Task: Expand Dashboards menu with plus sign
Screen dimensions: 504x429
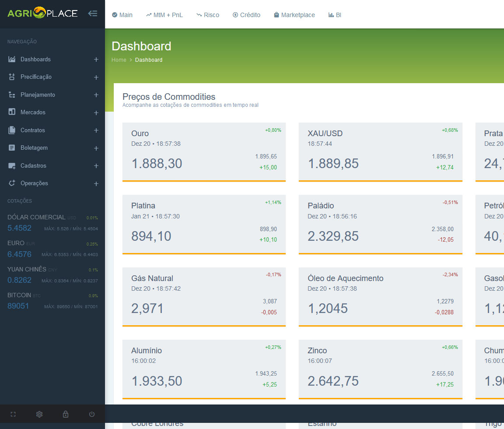Action: click(x=96, y=60)
